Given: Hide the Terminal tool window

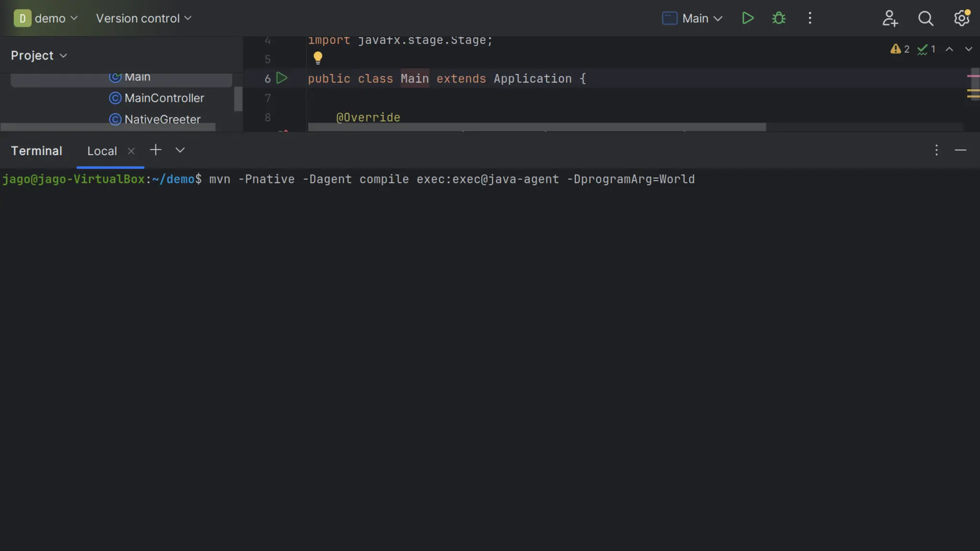Looking at the screenshot, I should tap(960, 150).
